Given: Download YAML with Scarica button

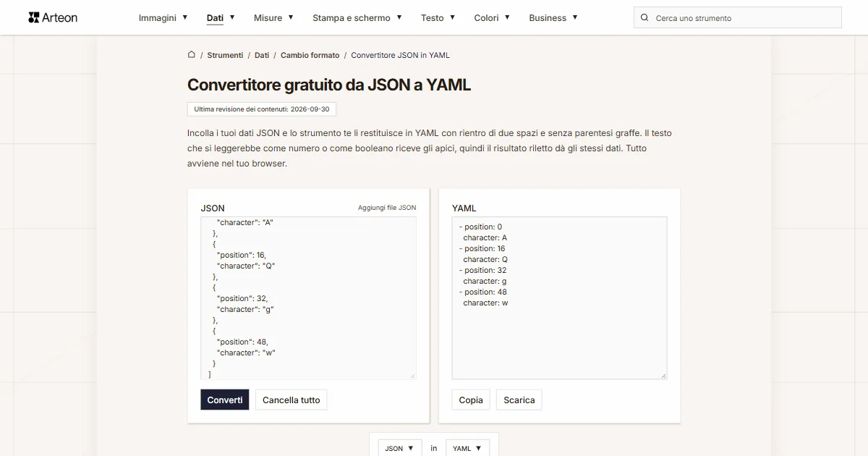Looking at the screenshot, I should tap(519, 400).
